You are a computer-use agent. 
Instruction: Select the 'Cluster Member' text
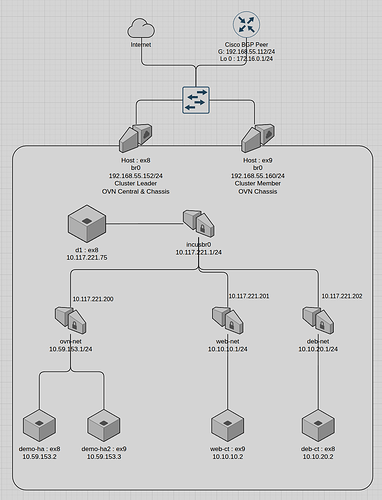coord(258,183)
